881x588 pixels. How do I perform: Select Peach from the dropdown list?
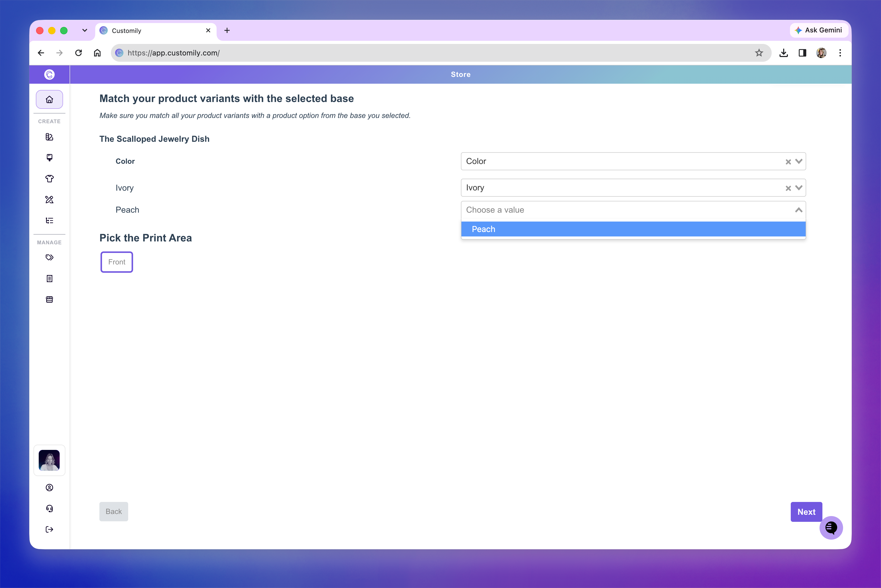[x=633, y=229]
